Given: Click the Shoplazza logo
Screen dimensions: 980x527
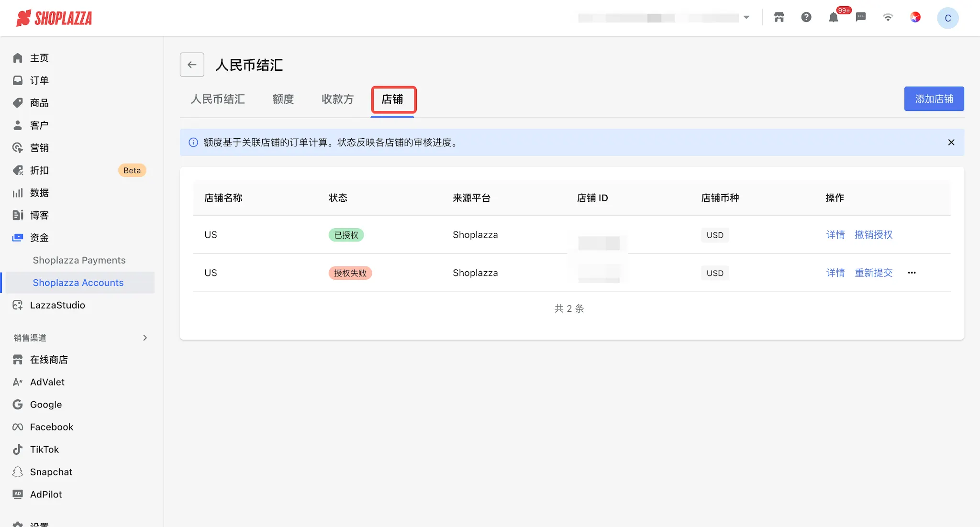Looking at the screenshot, I should click(x=54, y=18).
